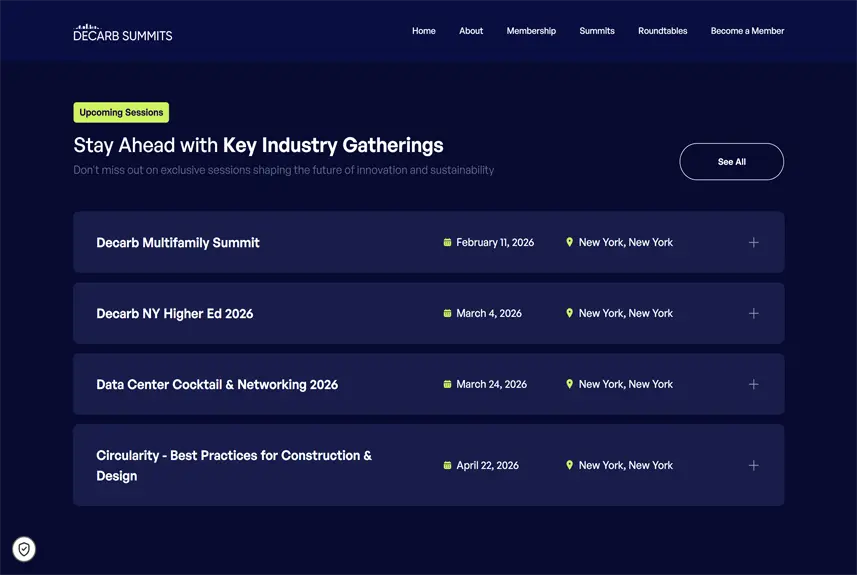Open Summits in top navigation
Image resolution: width=857 pixels, height=575 pixels.
(597, 31)
